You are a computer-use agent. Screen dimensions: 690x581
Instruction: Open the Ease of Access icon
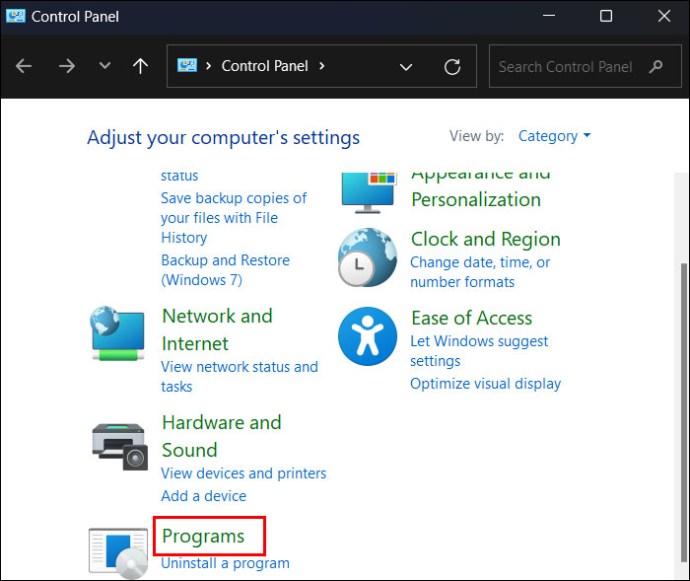367,336
